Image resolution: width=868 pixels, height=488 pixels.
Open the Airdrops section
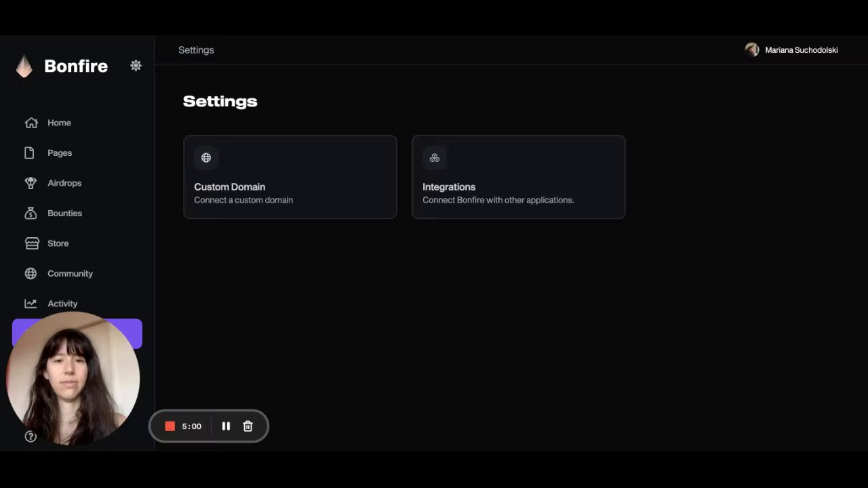click(x=64, y=183)
